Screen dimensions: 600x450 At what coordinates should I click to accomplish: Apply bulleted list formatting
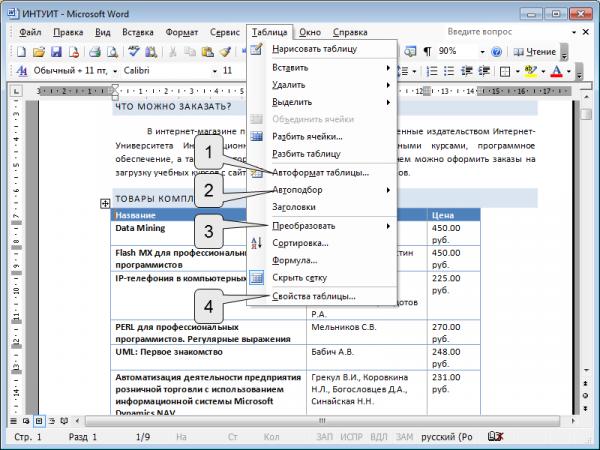(448, 71)
